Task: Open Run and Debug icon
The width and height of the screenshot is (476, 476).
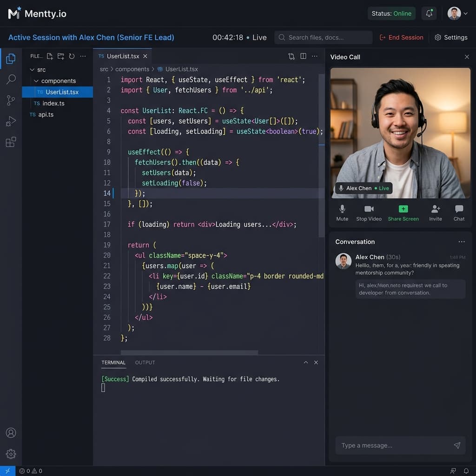Action: coord(11,121)
